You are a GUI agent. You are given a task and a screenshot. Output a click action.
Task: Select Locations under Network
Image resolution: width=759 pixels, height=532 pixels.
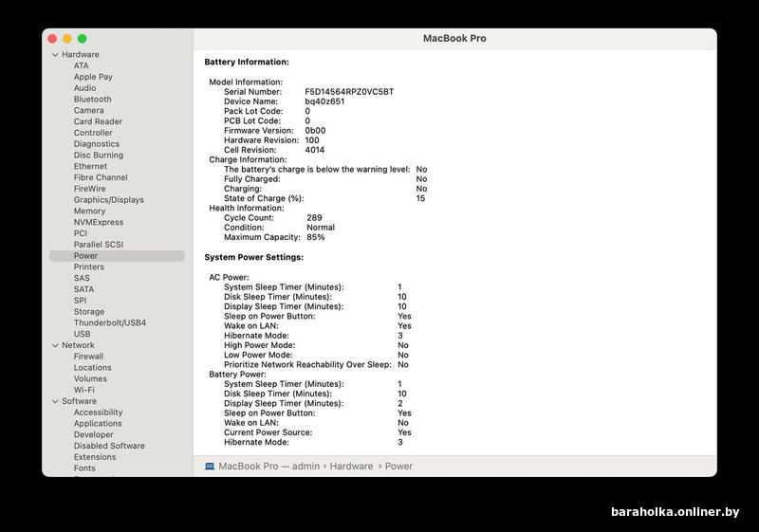coord(92,368)
